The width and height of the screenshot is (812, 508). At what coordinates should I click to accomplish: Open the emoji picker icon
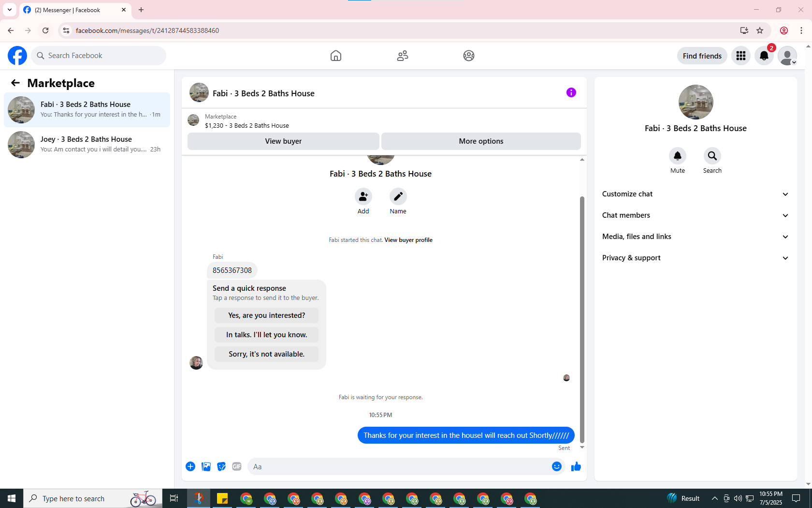click(x=557, y=466)
